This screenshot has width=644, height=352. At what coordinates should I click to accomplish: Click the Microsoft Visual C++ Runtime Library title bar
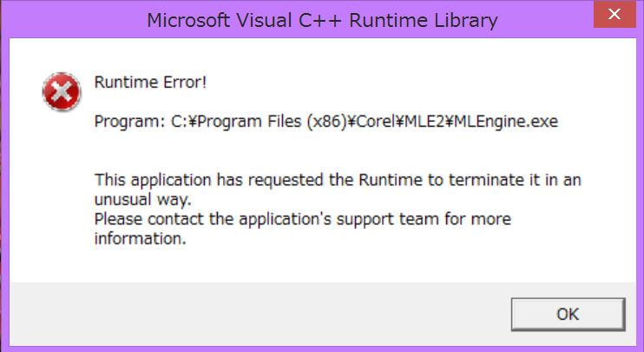click(321, 19)
